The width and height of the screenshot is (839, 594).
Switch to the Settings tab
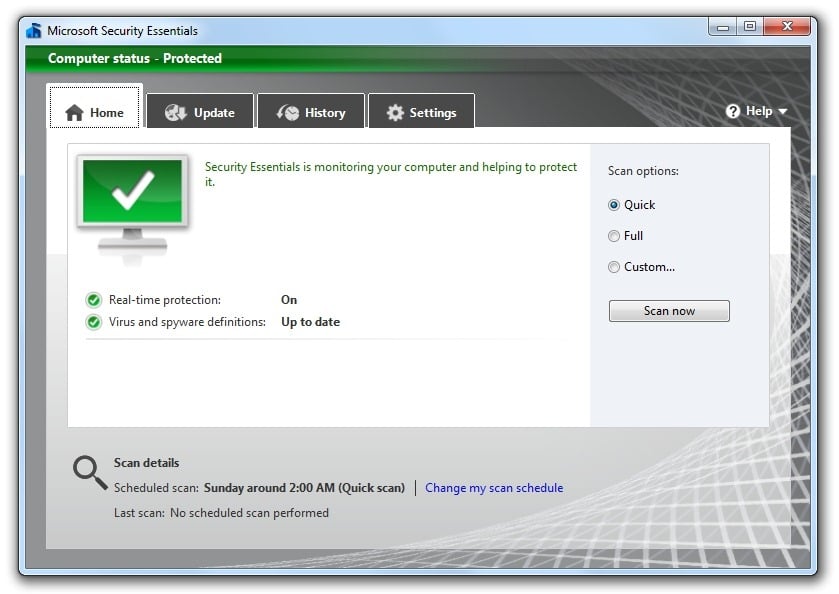pyautogui.click(x=422, y=111)
